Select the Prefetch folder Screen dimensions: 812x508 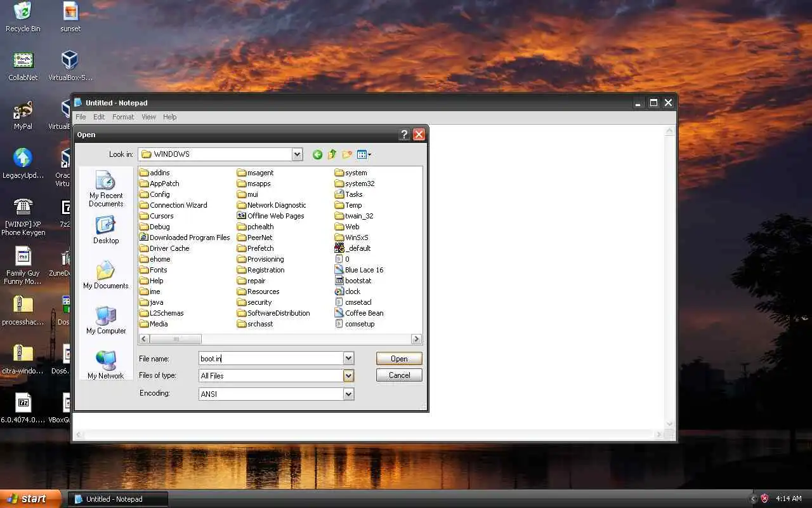pos(255,248)
